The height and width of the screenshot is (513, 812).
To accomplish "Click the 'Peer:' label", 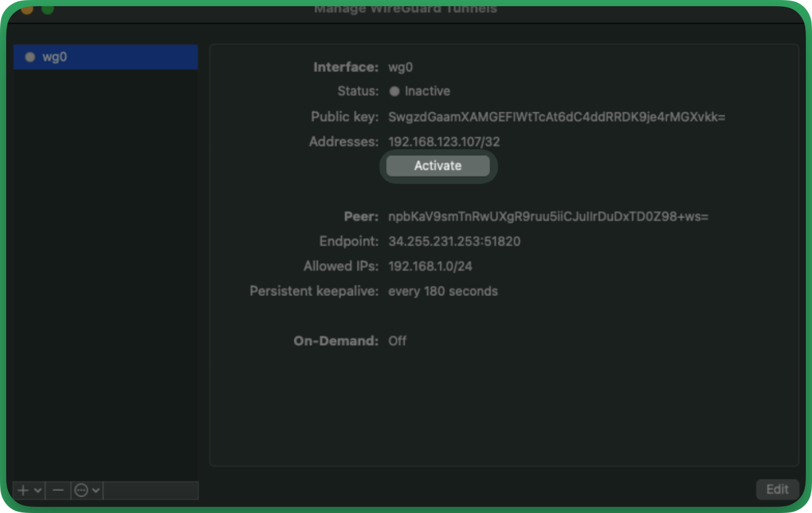I will (361, 217).
